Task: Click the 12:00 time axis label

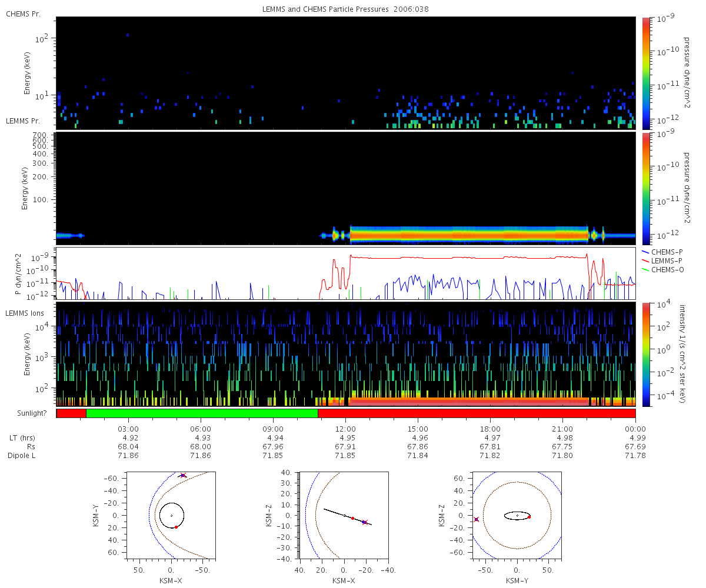Action: 345,428
